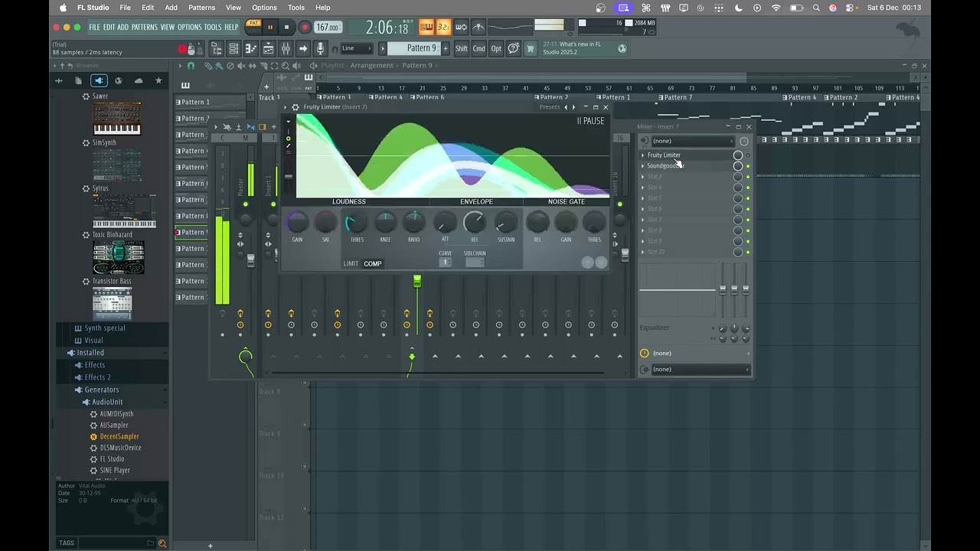The width and height of the screenshot is (980, 551).
Task: Click the countdown before recording icon
Action: (443, 27)
